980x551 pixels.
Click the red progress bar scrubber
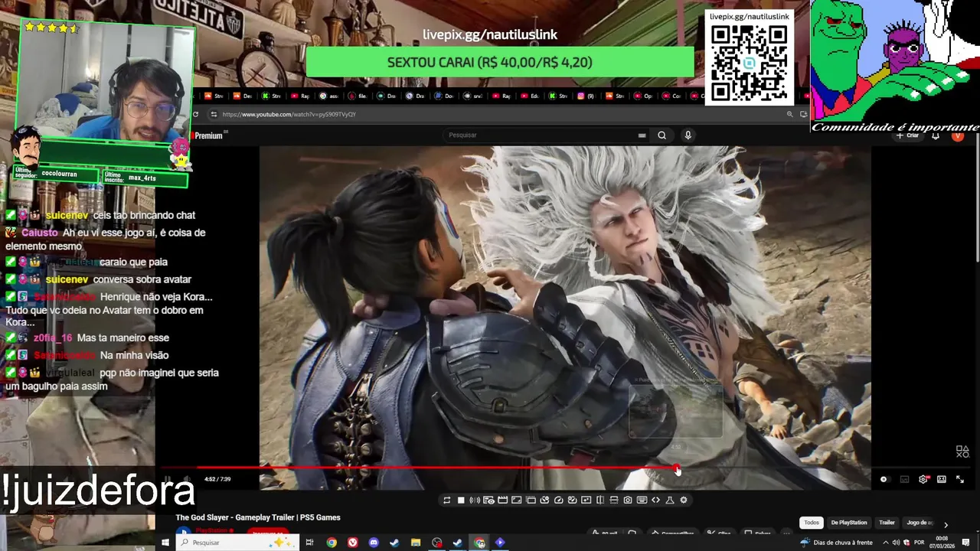[677, 468]
